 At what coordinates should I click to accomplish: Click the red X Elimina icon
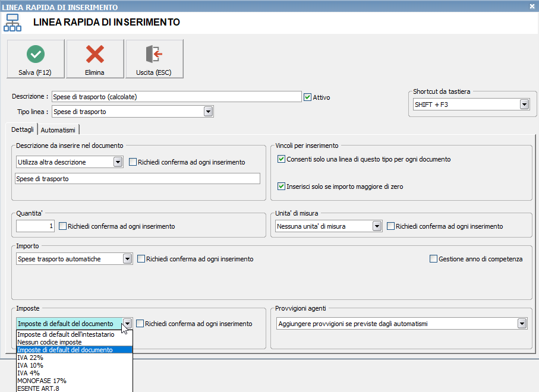coord(95,54)
